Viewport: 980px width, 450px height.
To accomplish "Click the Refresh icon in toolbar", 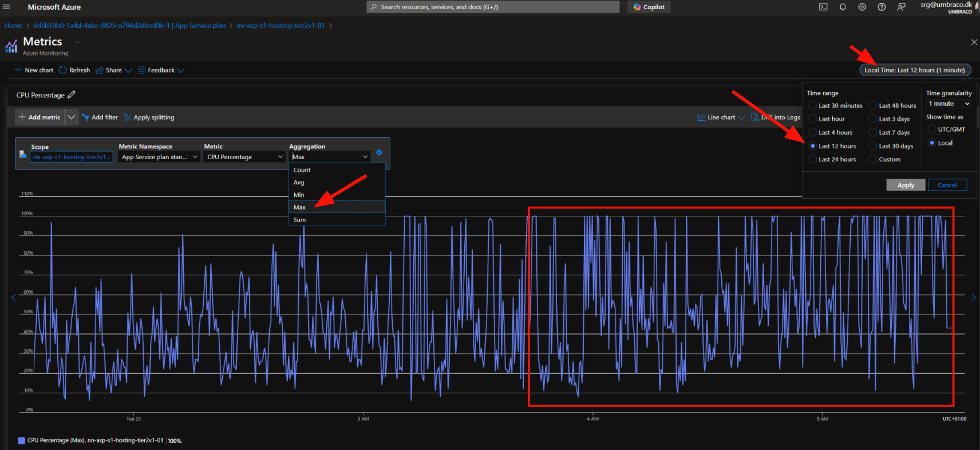I will (x=63, y=70).
